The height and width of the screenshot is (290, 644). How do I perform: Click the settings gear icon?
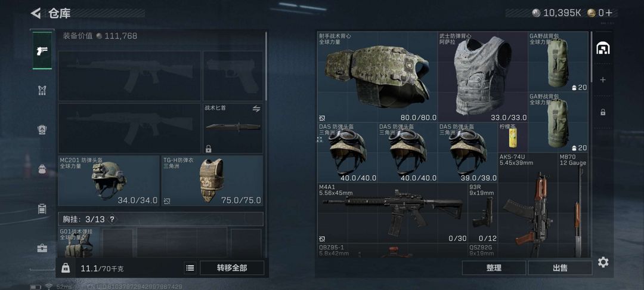pos(603,262)
